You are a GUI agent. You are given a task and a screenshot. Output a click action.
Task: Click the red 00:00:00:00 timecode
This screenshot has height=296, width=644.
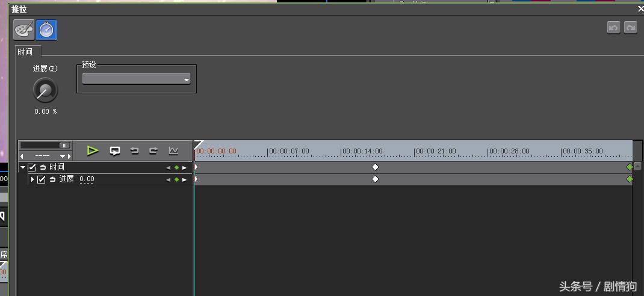[x=217, y=151]
